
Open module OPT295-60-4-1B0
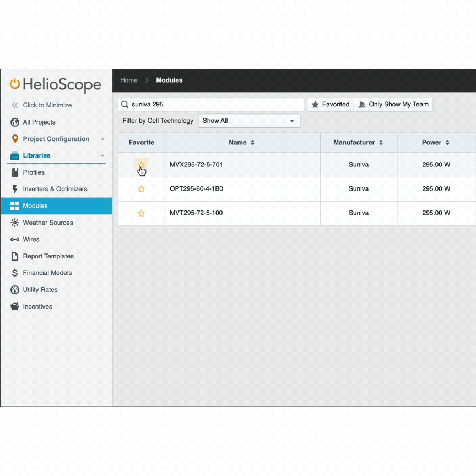[197, 189]
